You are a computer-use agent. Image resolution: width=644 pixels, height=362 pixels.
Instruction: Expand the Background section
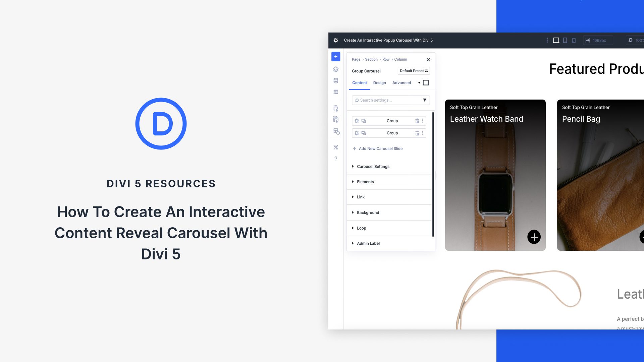pos(368,213)
